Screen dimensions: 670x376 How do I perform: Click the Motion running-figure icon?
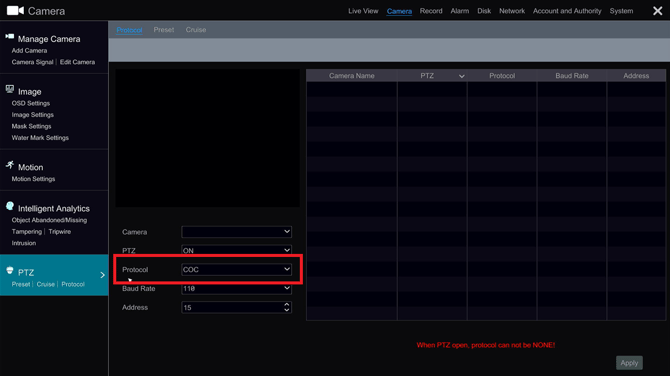(x=10, y=165)
